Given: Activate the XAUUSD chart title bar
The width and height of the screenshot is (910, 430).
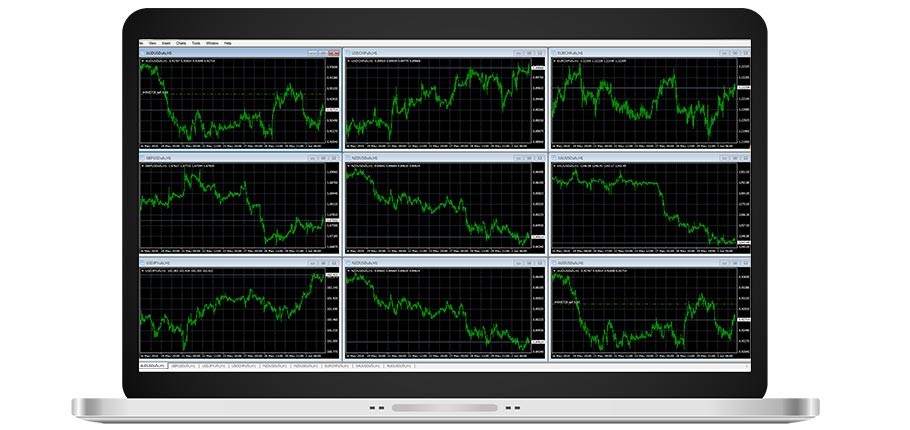Looking at the screenshot, I should tap(651, 158).
